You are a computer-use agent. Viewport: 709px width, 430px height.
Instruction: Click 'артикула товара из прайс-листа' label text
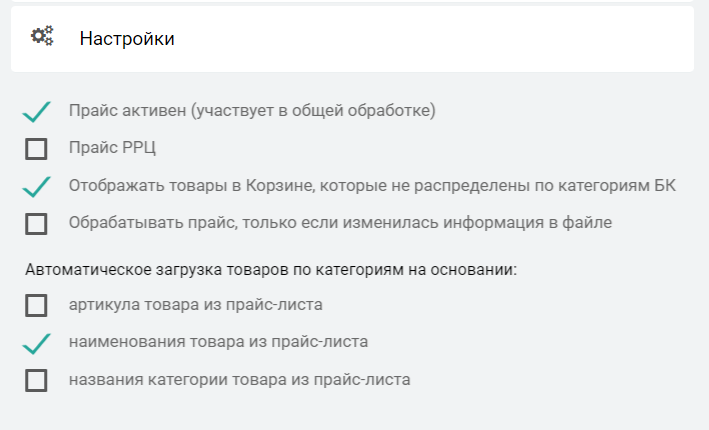click(x=196, y=303)
